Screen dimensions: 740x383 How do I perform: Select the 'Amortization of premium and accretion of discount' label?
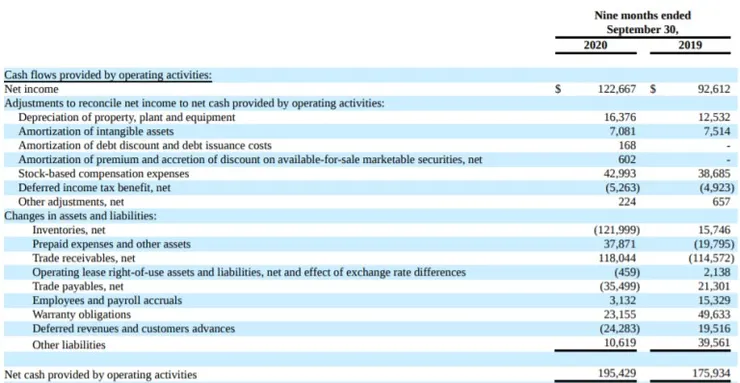click(250, 159)
